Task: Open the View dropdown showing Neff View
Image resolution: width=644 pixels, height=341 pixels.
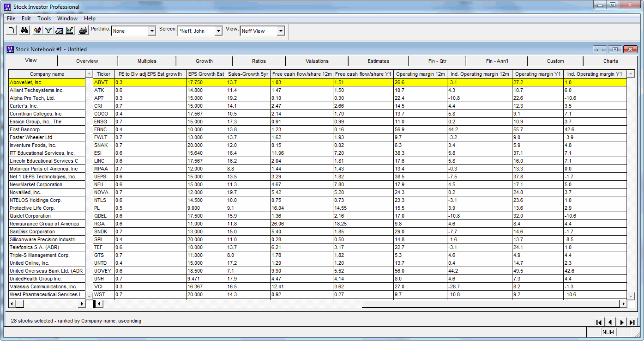Action: pos(280,31)
